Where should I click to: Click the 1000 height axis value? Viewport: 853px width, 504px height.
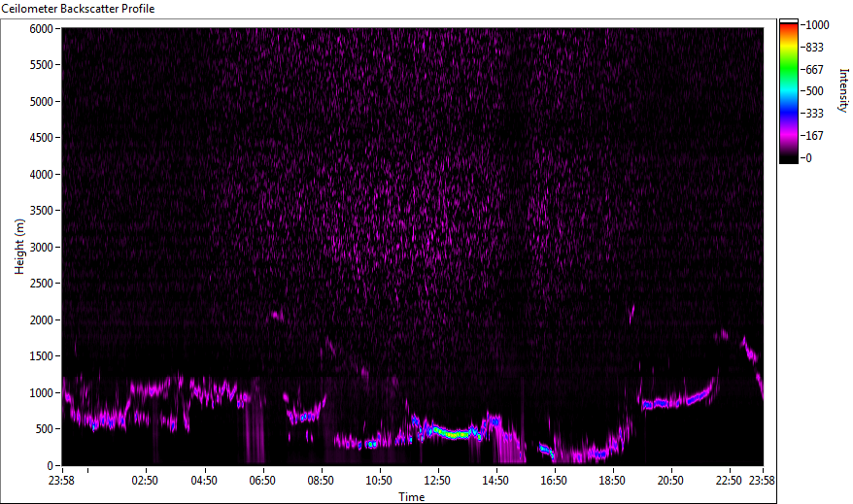click(42, 393)
